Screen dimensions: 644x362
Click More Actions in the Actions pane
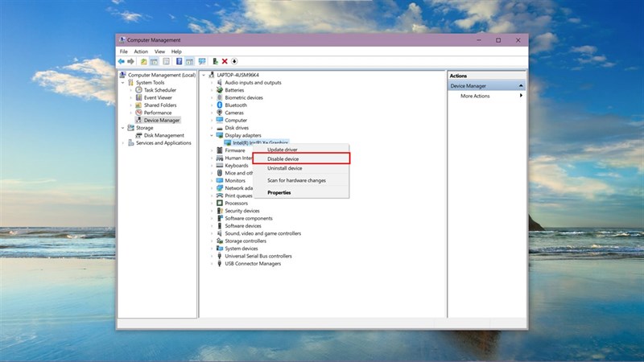pyautogui.click(x=475, y=96)
